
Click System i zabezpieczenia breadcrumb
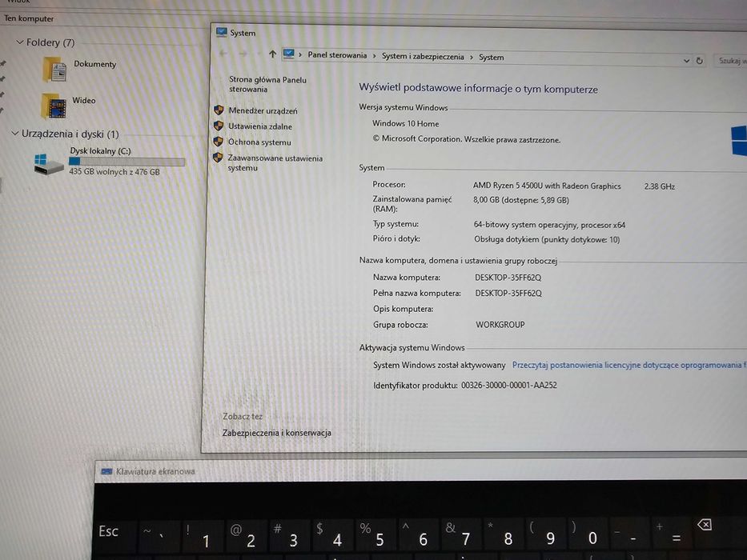point(423,57)
